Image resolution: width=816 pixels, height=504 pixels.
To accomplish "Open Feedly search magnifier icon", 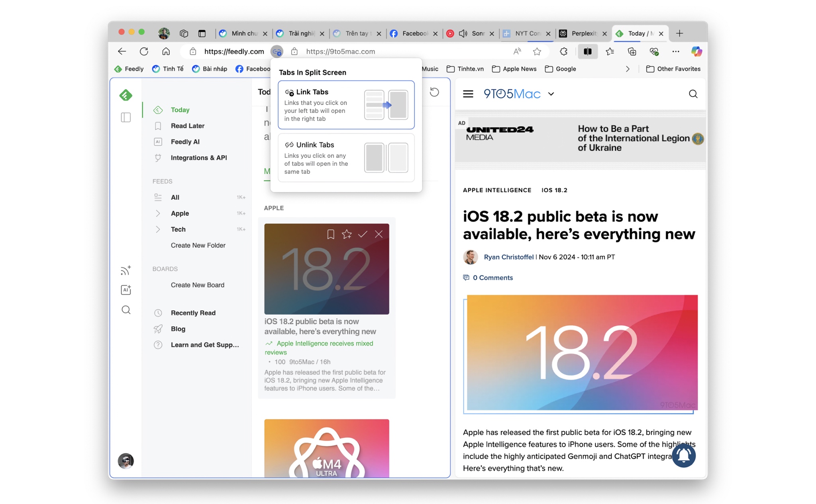I will coord(126,310).
